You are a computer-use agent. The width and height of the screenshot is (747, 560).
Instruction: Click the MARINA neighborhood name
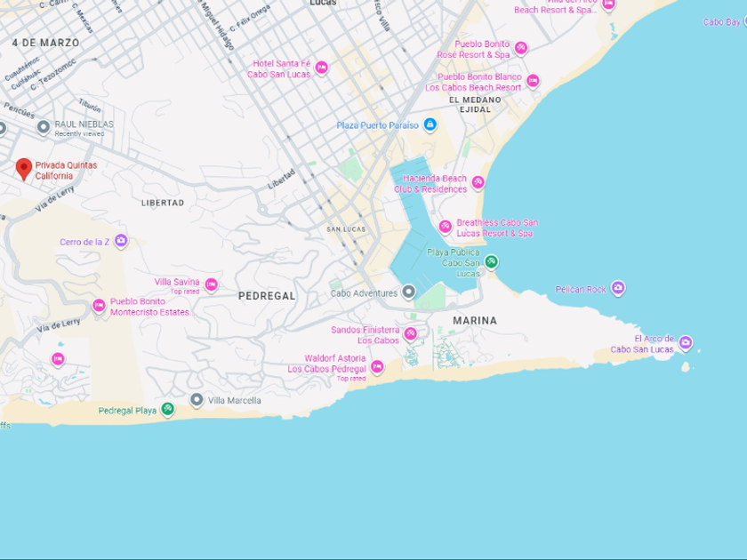click(x=475, y=321)
